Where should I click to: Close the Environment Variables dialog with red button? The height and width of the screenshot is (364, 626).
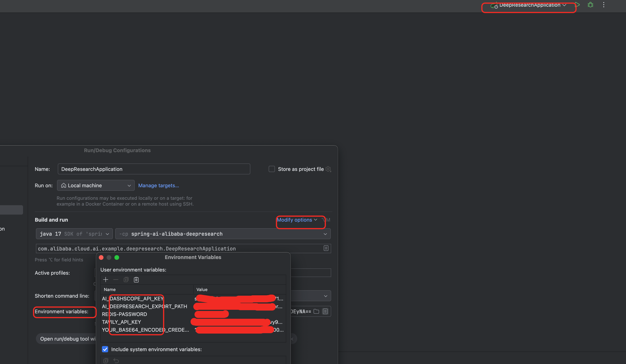tap(101, 257)
